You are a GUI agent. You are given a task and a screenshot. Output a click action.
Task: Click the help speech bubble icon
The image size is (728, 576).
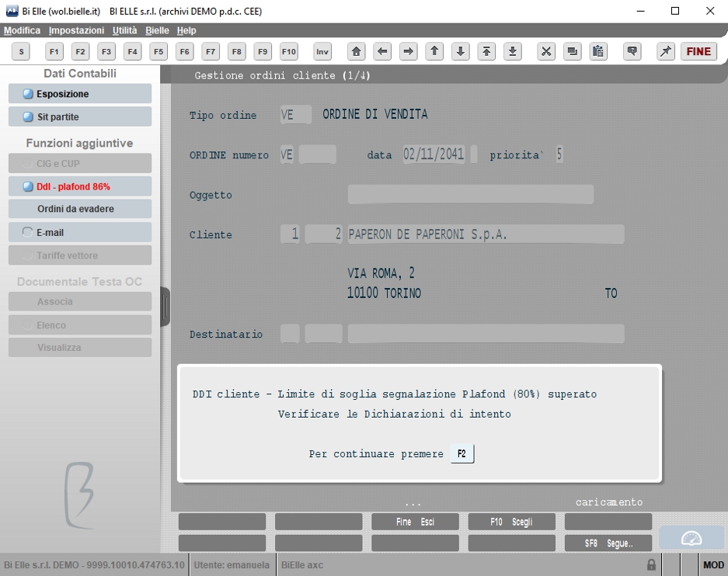click(x=632, y=51)
